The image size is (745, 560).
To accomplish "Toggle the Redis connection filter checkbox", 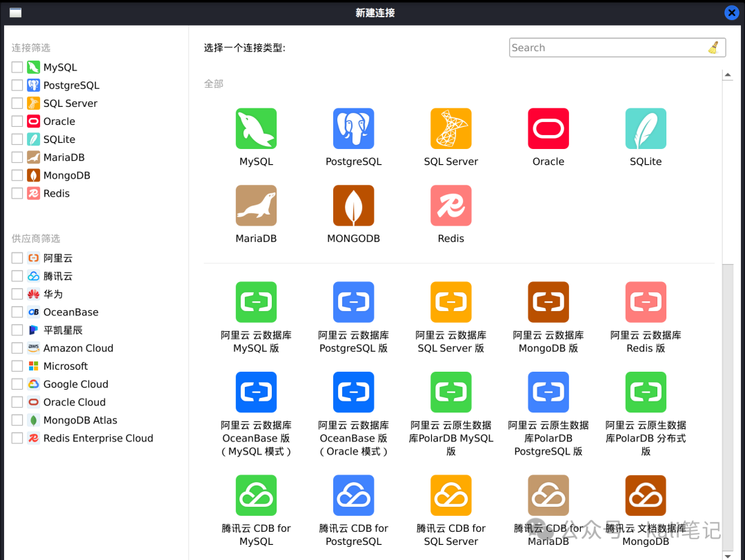I will pyautogui.click(x=17, y=194).
